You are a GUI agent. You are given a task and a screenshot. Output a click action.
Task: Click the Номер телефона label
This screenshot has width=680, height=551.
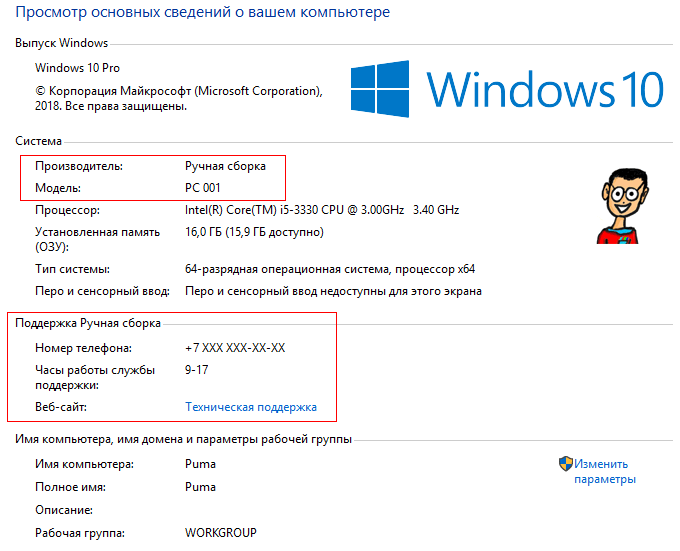(x=83, y=348)
